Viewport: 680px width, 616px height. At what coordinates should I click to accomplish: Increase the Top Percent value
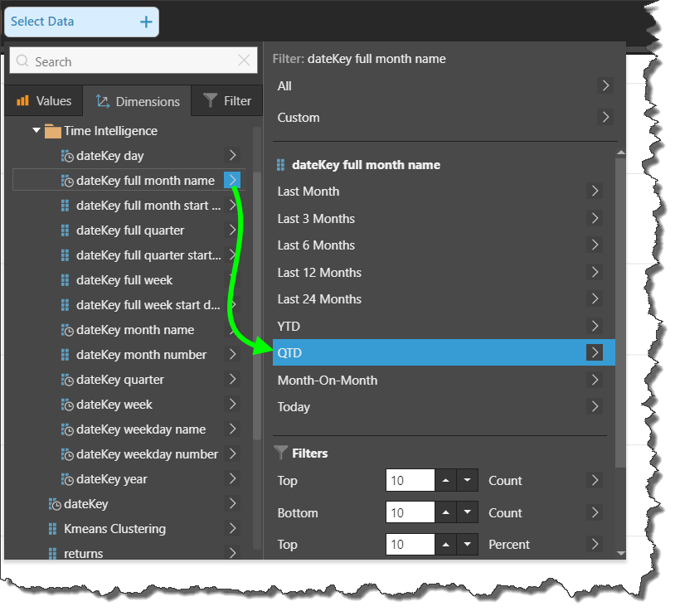446,544
